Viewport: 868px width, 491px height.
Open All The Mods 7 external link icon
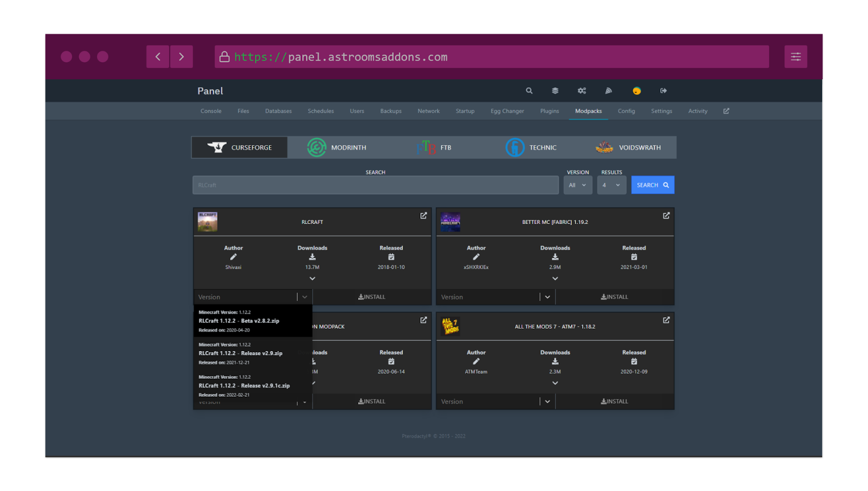point(666,320)
